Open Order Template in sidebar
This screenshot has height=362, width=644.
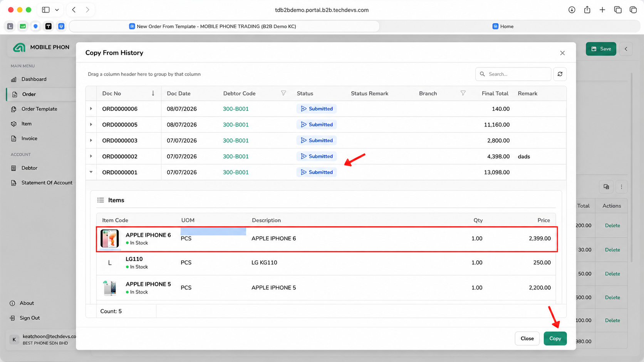39,109
